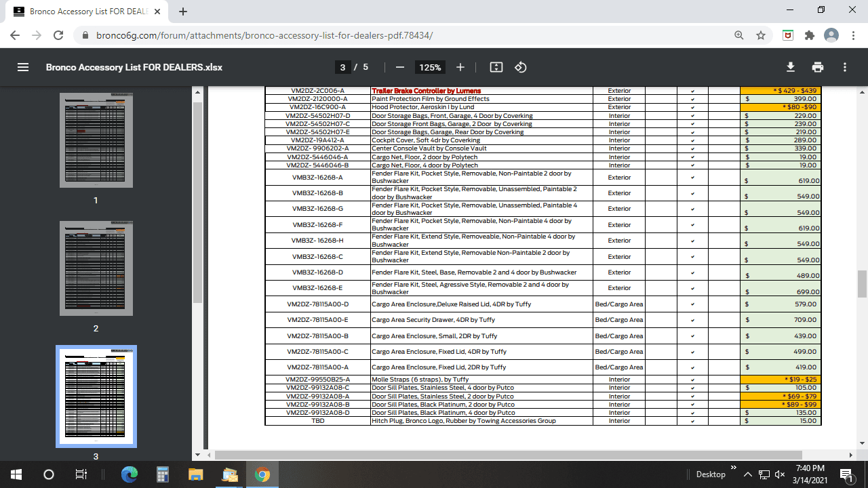Click the Trailer Brake Controller by Lumens text
Viewport: 868px width, 488px height.
[x=427, y=91]
